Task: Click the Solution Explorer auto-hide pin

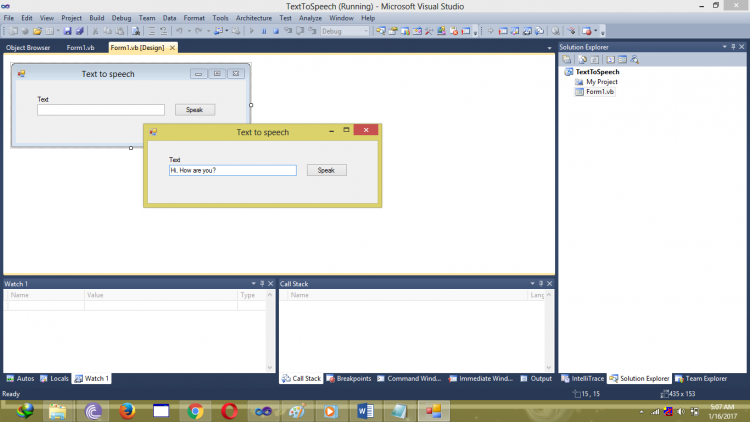Action: 732,47
